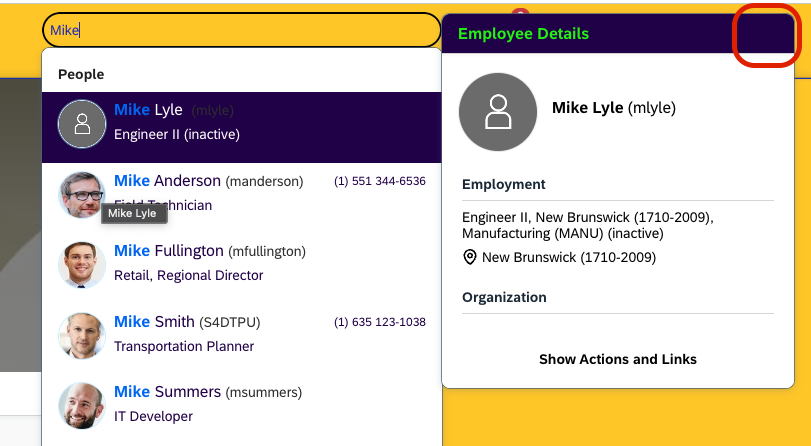Click Mike Fullington's profile photo
811x446 pixels.
[x=82, y=264]
